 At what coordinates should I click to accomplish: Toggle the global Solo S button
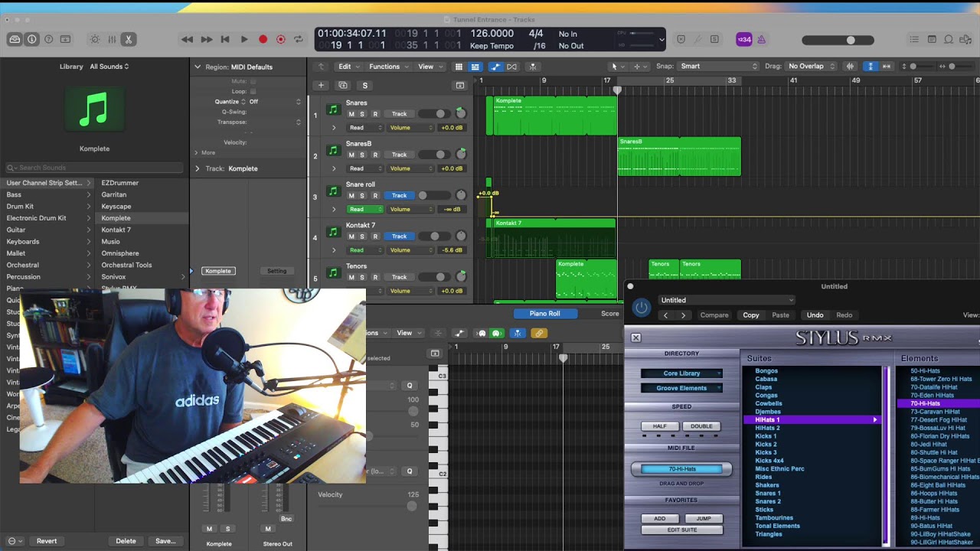[365, 85]
